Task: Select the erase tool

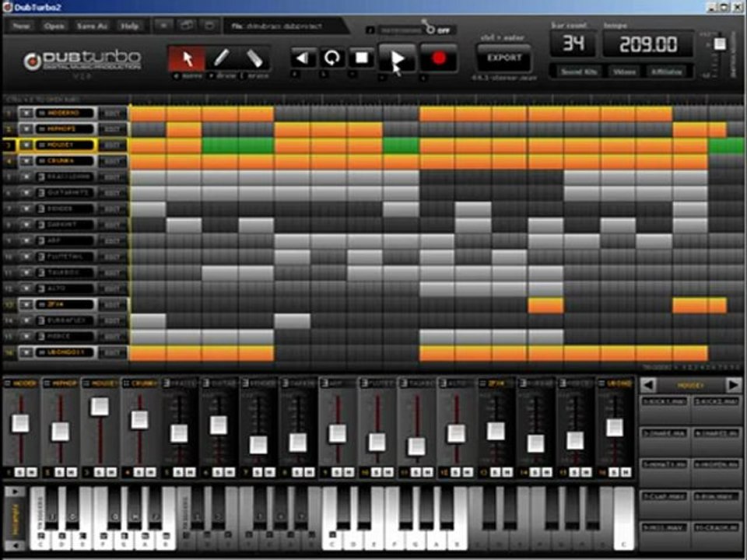Action: click(255, 59)
